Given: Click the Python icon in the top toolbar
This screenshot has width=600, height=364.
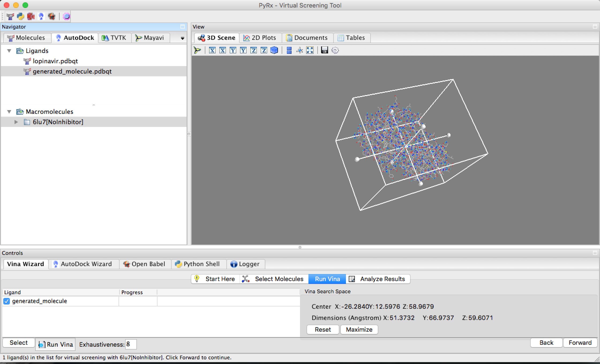Looking at the screenshot, I should (20, 17).
